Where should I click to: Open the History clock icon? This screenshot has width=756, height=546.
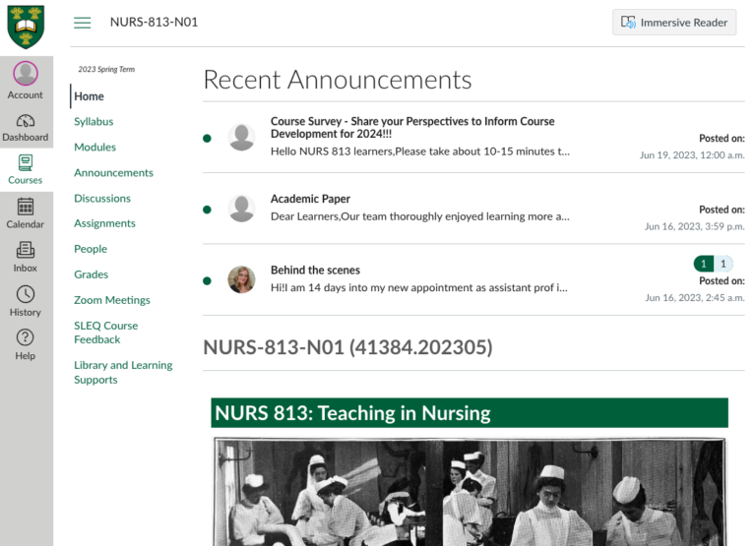tap(26, 294)
